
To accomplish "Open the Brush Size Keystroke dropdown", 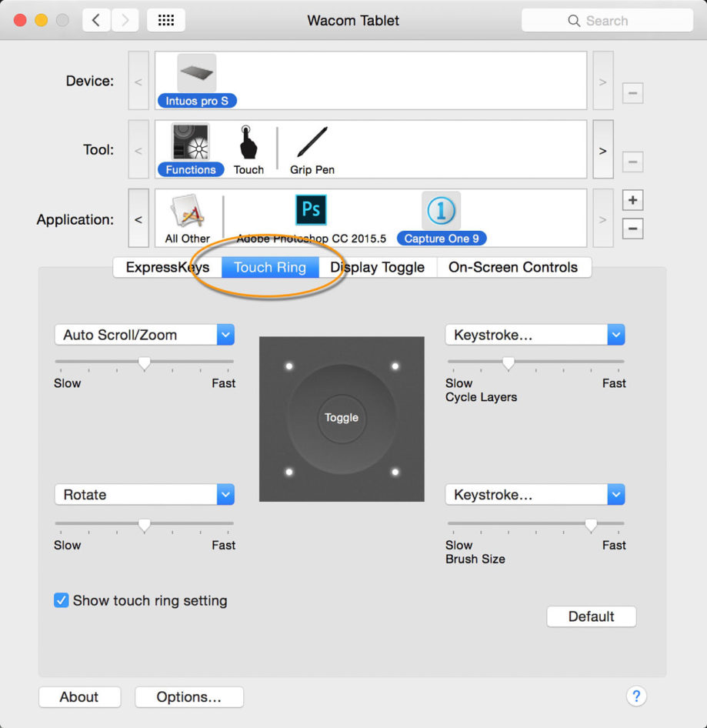I will 535,495.
